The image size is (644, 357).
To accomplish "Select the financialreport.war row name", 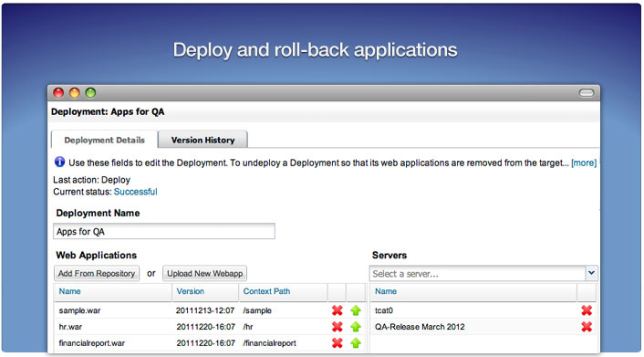I will [x=91, y=343].
